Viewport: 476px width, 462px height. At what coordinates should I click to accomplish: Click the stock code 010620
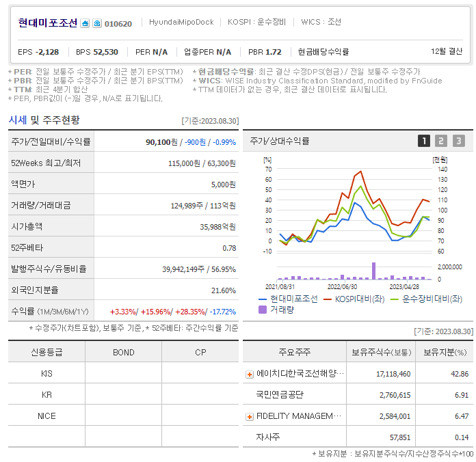coord(118,24)
